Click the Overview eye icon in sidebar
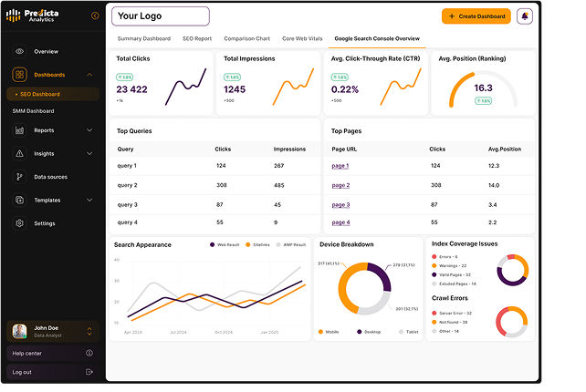586x392 pixels. [x=20, y=51]
